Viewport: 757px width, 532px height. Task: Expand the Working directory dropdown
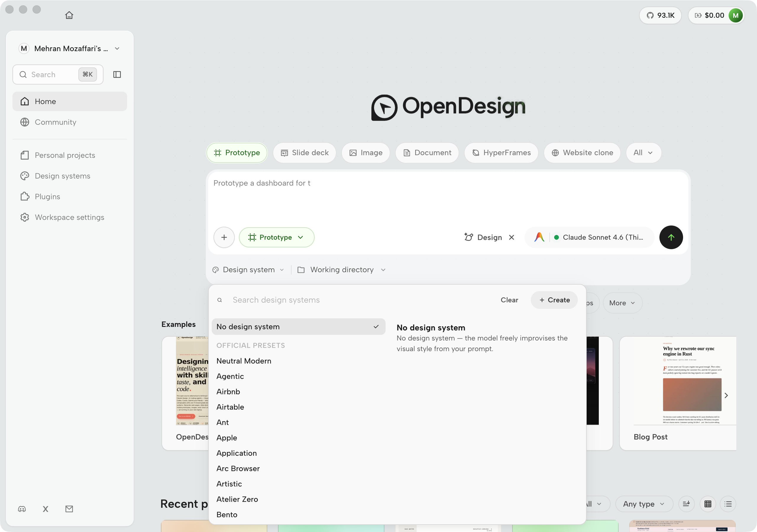click(342, 270)
